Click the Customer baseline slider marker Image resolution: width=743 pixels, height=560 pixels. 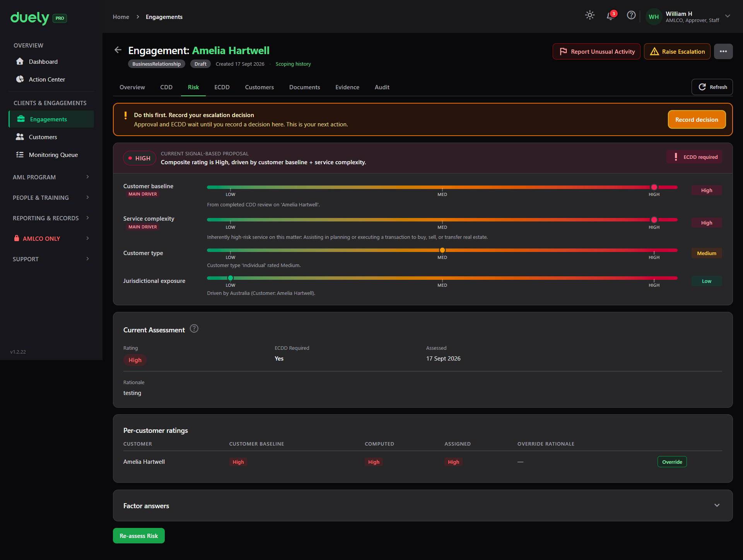(654, 187)
